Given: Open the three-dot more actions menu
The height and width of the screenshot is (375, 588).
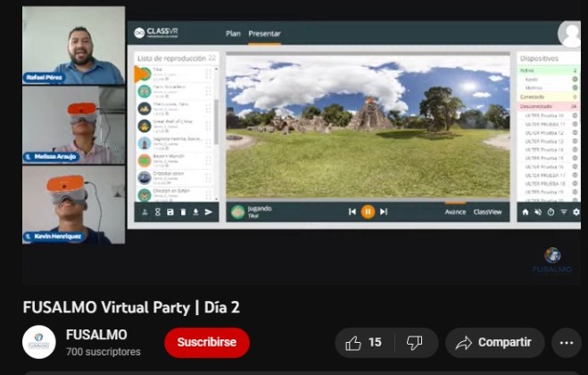Looking at the screenshot, I should coord(566,343).
